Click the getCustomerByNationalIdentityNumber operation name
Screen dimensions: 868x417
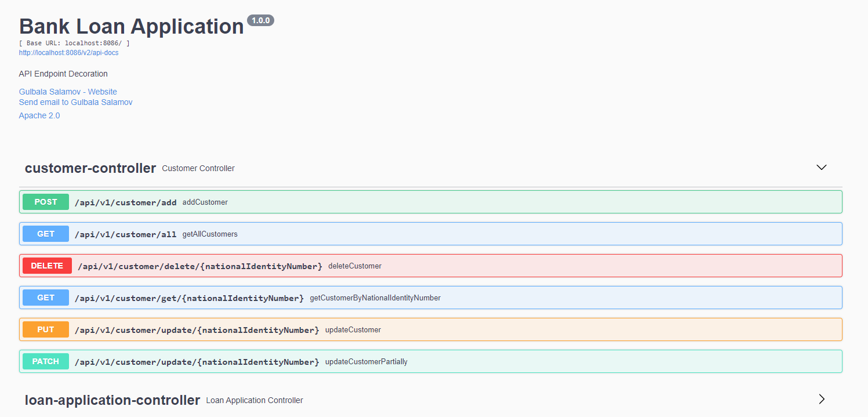[x=375, y=298]
